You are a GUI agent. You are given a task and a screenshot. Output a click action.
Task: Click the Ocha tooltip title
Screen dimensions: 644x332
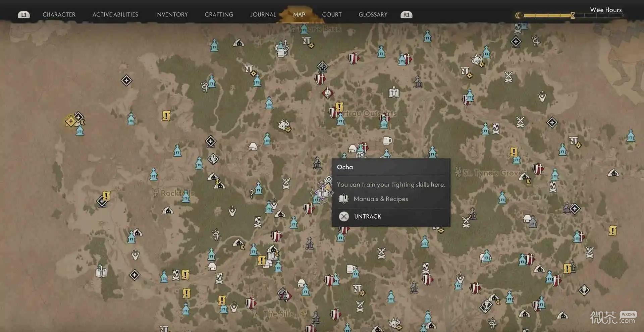coord(345,167)
